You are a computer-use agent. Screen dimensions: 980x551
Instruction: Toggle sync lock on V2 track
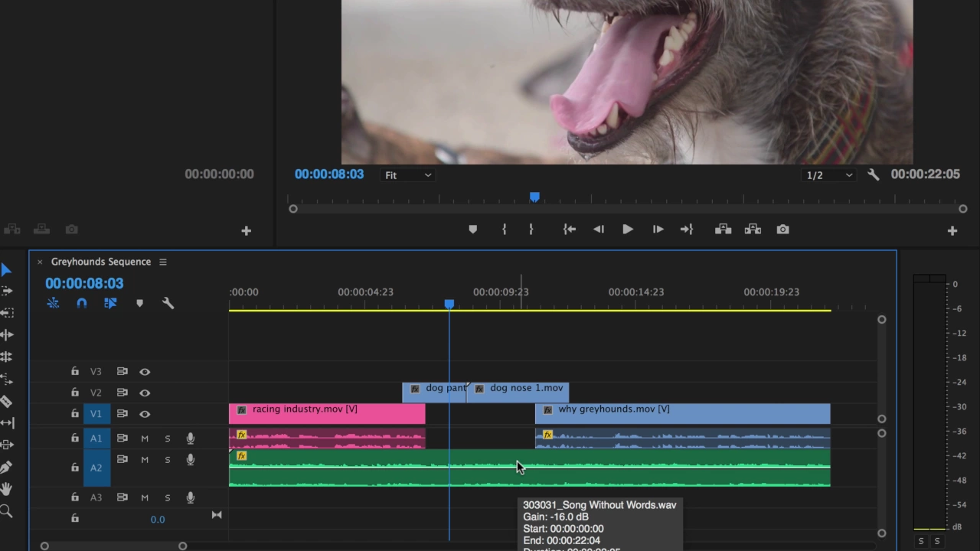[x=122, y=393]
